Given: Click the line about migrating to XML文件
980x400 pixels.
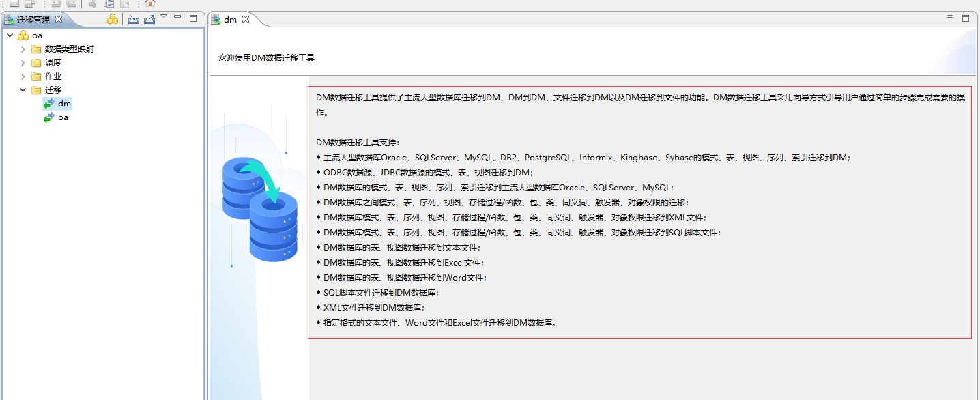Looking at the screenshot, I should pyautogui.click(x=511, y=218).
